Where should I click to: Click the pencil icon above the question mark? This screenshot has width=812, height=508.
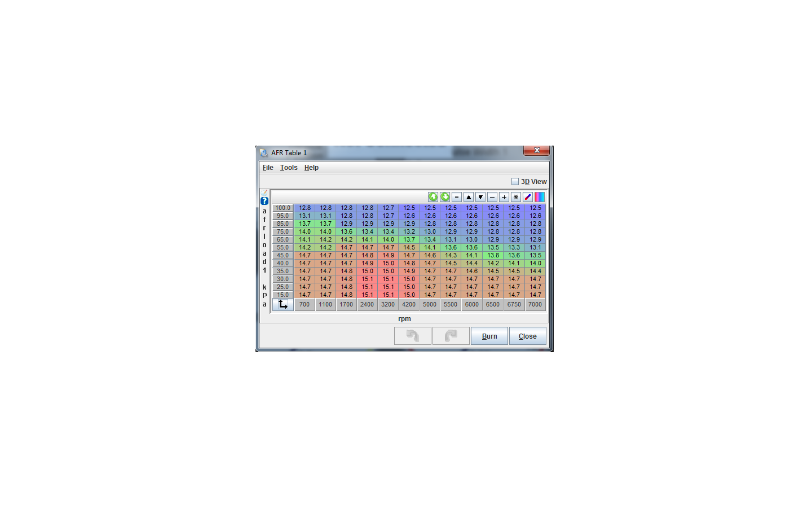tap(264, 192)
